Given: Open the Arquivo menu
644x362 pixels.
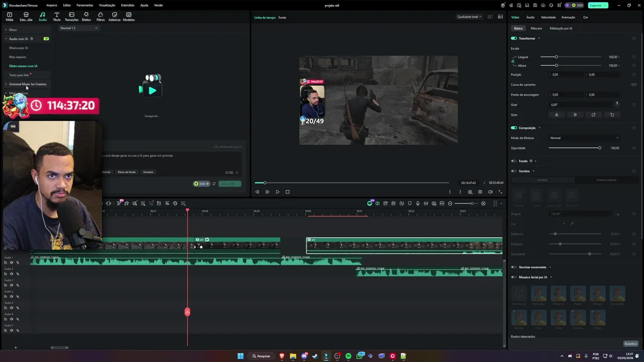Looking at the screenshot, I should (51, 5).
